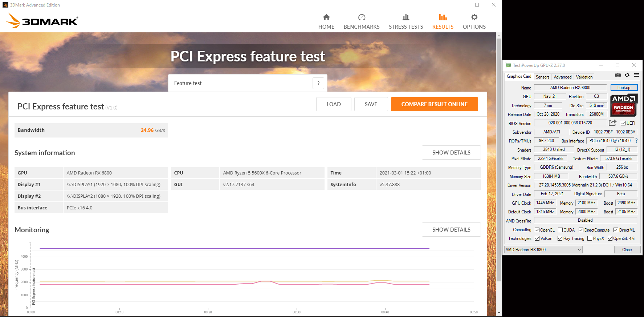Click the 3DMark title bar app icon

[x=5, y=5]
